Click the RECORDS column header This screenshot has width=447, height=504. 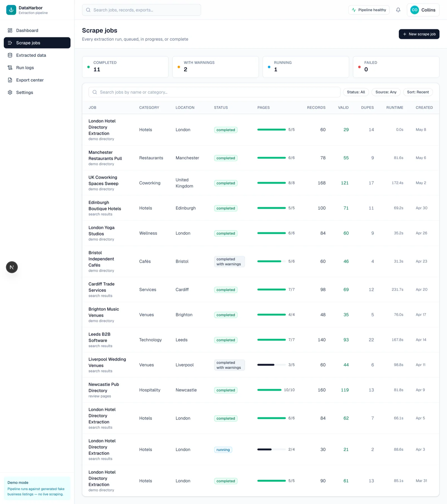click(316, 107)
